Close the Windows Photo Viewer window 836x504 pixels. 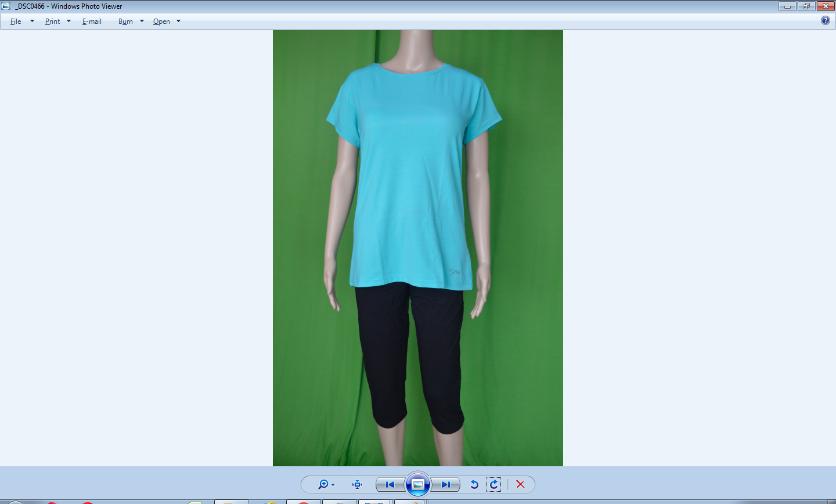[x=825, y=6]
